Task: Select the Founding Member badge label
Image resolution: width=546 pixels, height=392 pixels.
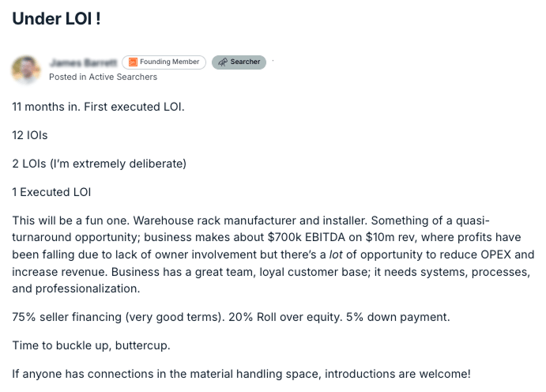Action: click(170, 62)
